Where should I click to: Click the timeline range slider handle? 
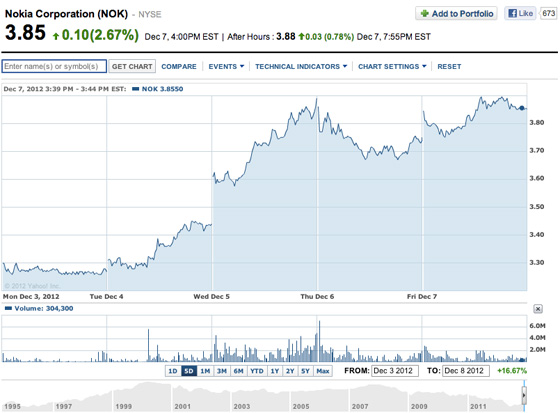(524, 396)
